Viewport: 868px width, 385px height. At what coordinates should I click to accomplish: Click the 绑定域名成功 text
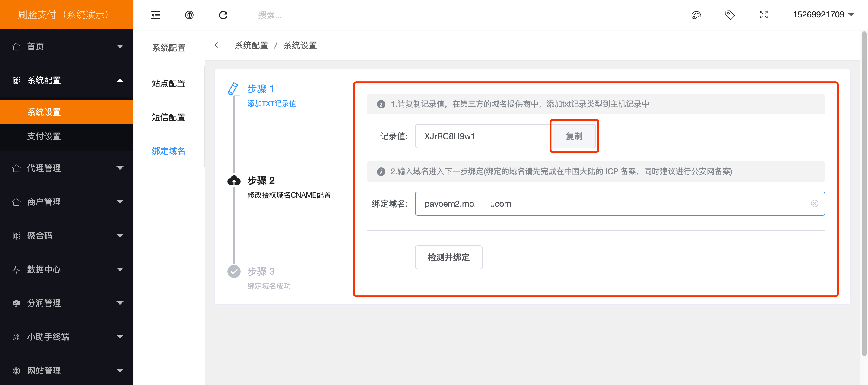click(269, 286)
